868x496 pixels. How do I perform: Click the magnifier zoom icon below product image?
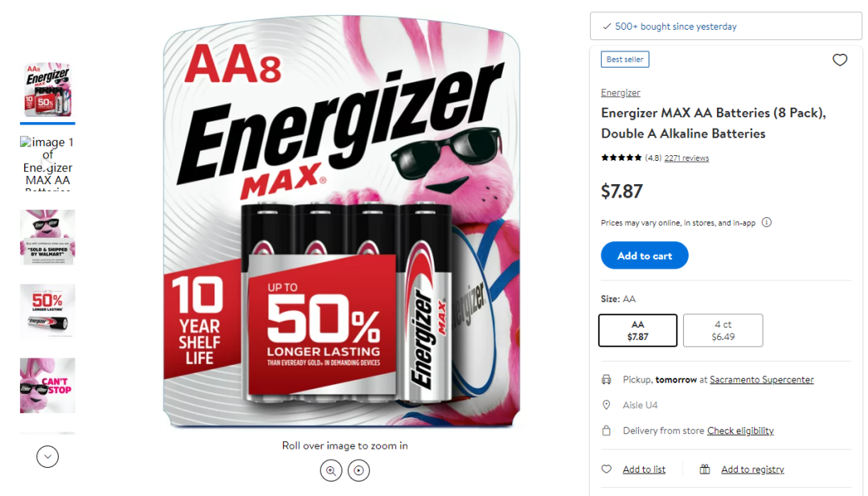331,470
